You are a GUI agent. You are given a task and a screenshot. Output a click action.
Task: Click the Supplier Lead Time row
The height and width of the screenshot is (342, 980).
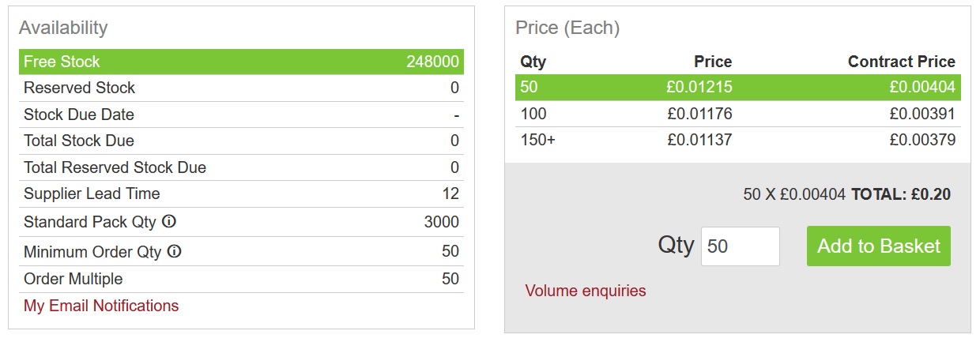click(241, 194)
